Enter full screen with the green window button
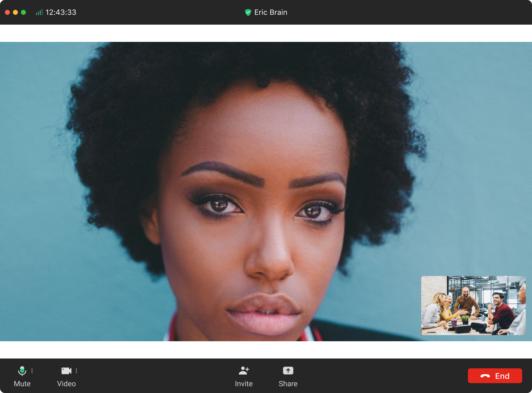Viewport: 532px width, 393px height. coord(23,12)
